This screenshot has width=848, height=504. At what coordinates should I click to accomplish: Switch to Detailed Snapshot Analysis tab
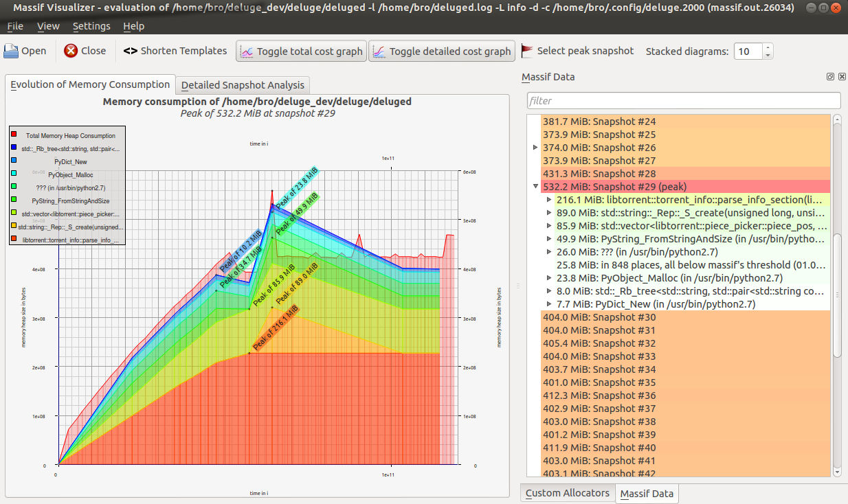(243, 85)
